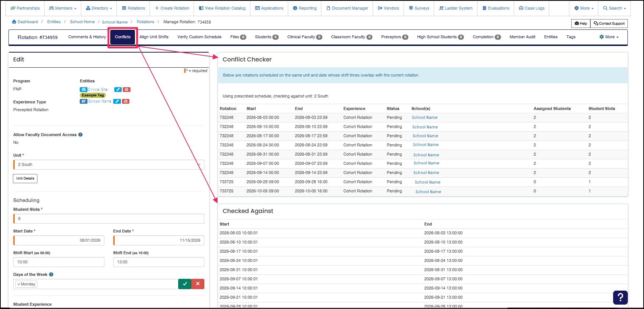The height and width of the screenshot is (309, 644).
Task: Remove the Clinical Site entity via red icon
Action: [126, 89]
